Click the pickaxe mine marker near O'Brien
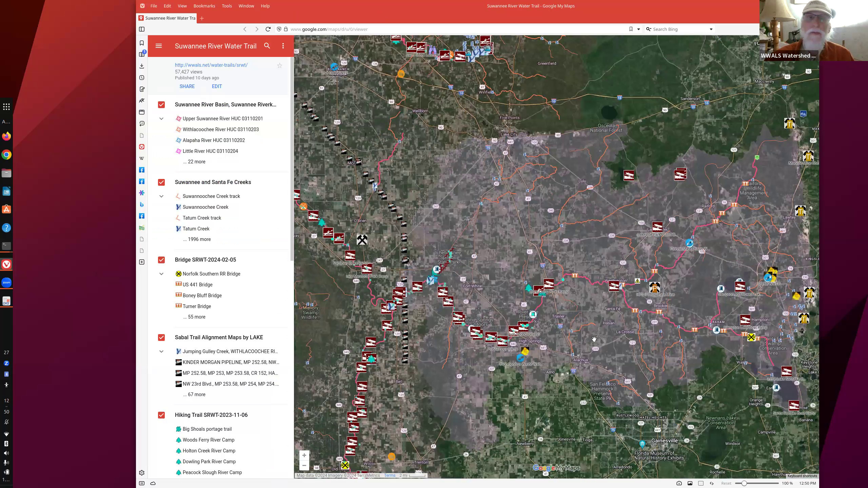This screenshot has height=488, width=868. coord(362,240)
